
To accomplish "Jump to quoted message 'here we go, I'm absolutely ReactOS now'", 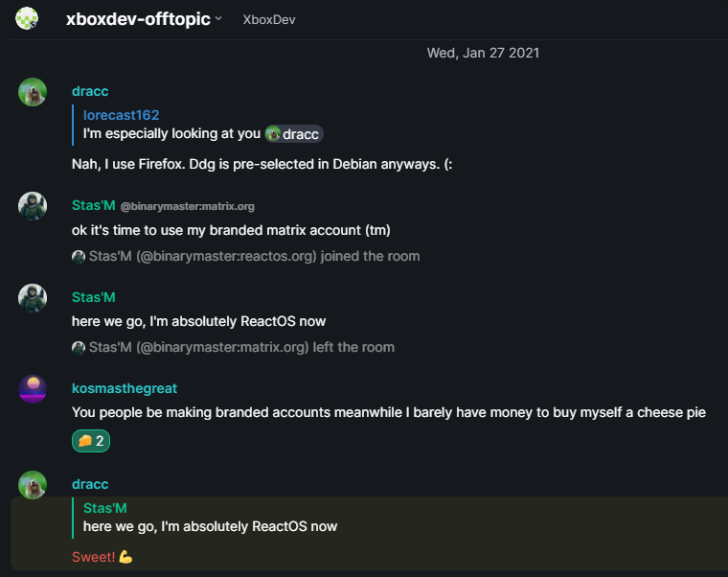I will pos(210,526).
